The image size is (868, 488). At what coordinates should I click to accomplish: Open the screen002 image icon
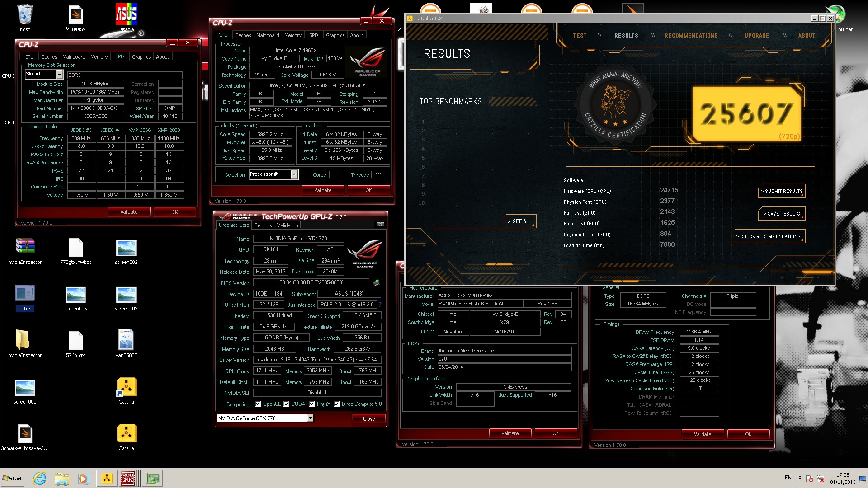[126, 251]
